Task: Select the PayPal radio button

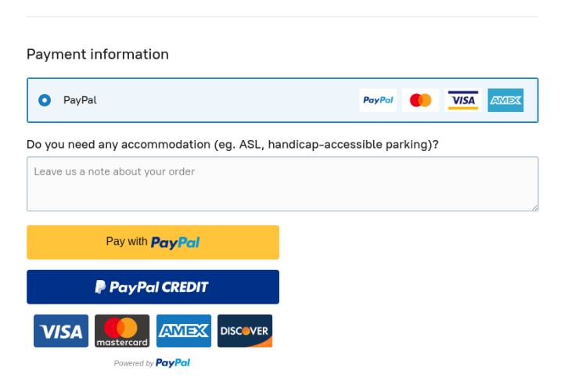Action: tap(45, 100)
